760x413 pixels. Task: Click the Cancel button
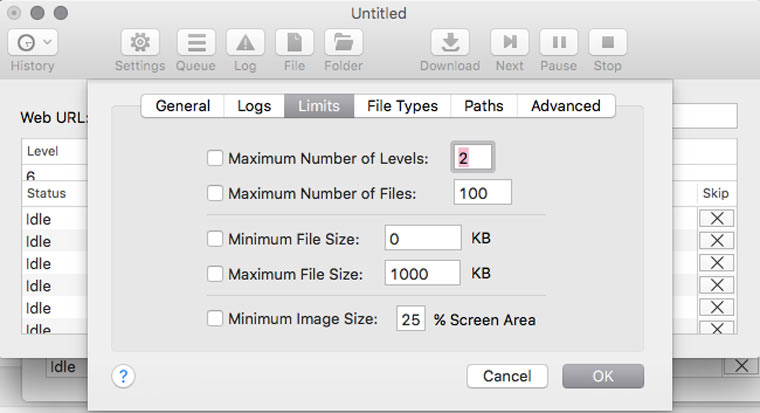tap(507, 376)
